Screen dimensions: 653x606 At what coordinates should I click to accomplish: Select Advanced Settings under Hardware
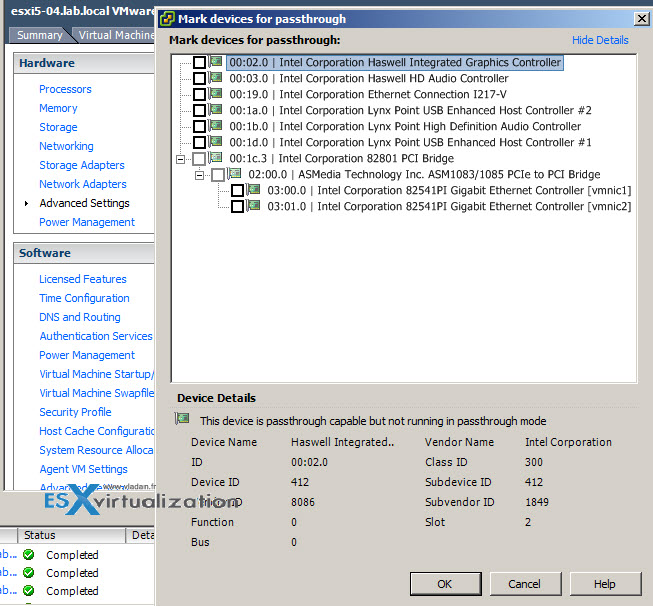(85, 203)
